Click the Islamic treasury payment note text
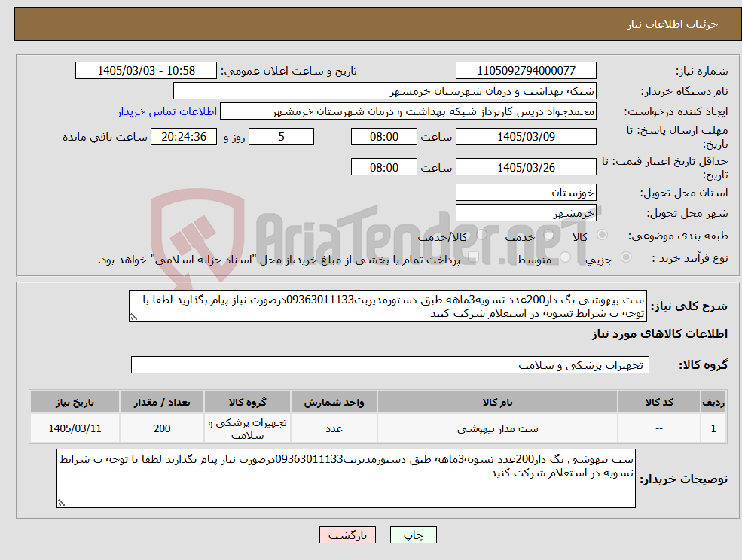Viewport: 742px width, 560px height. [279, 260]
